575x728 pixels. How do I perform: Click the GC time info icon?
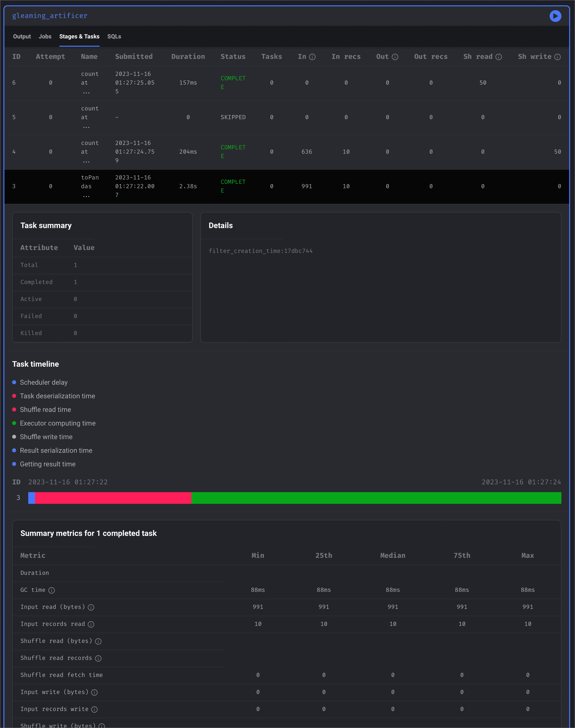52,590
